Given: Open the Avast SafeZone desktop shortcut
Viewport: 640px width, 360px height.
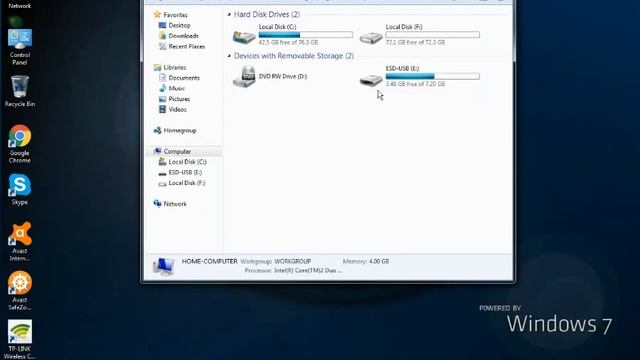Looking at the screenshot, I should click(x=20, y=291).
